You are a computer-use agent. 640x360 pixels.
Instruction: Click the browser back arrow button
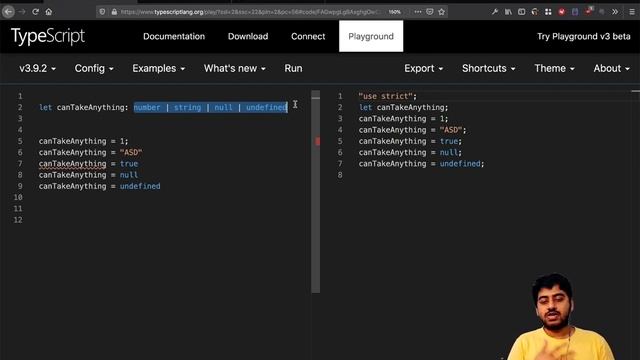pos(8,12)
